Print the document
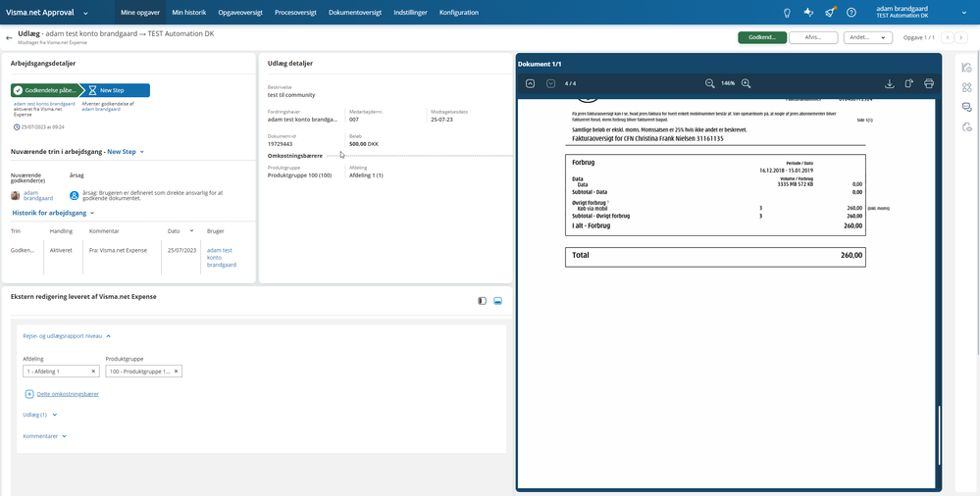This screenshot has width=980, height=496. pyautogui.click(x=929, y=83)
